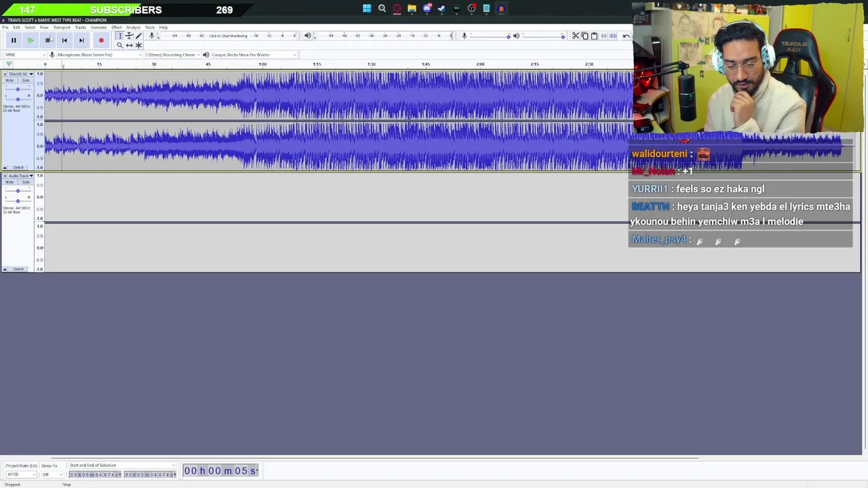Click the 00 h 00 m 05 s time display
The height and width of the screenshot is (488, 868).
point(221,471)
